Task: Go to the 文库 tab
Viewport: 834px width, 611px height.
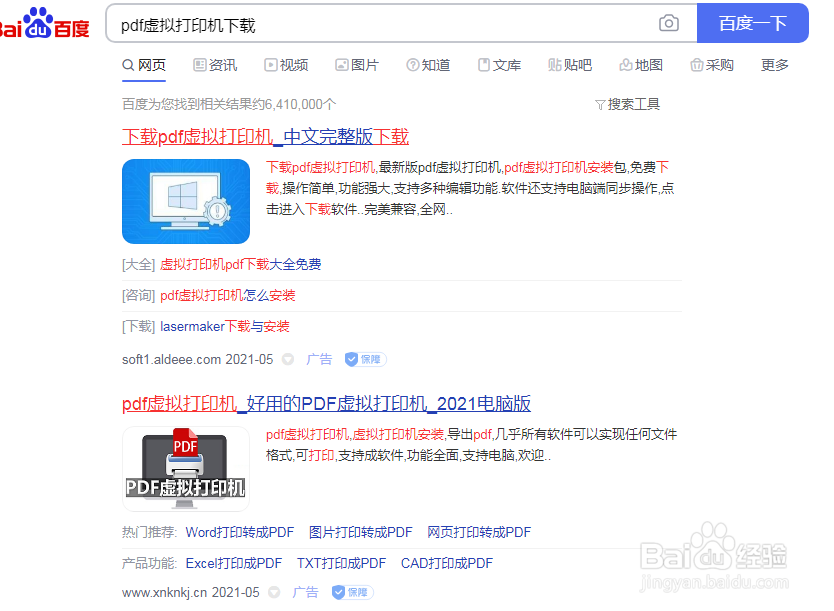Action: [499, 65]
